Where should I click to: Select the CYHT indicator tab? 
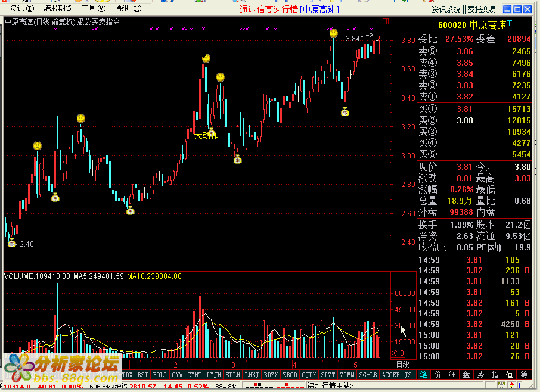click(x=194, y=375)
